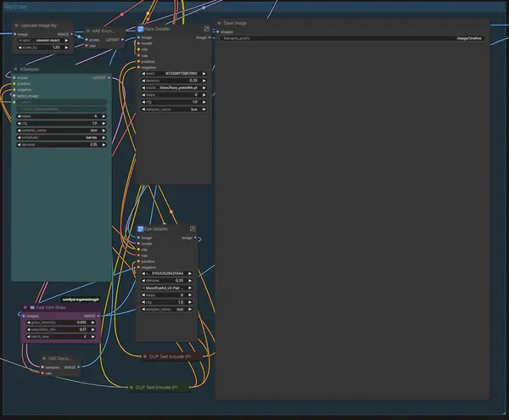Click the small icon beside Fast Film Grain title
The width and height of the screenshot is (509, 420).
tap(32, 307)
